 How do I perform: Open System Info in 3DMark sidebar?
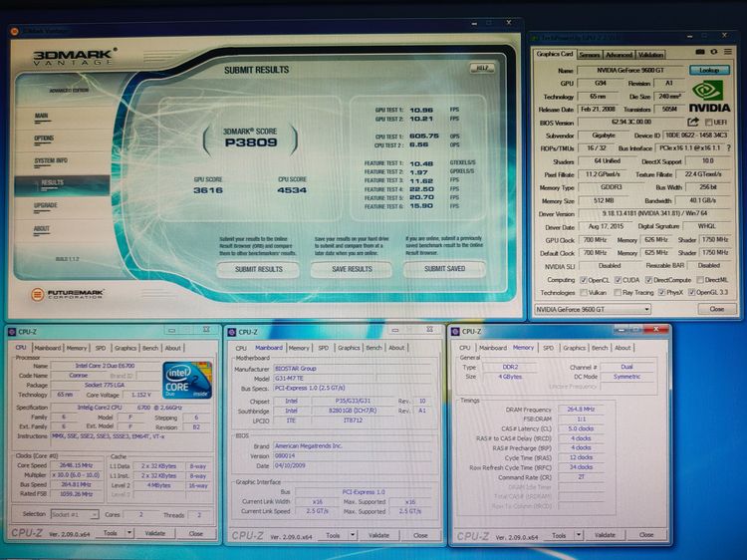point(51,161)
